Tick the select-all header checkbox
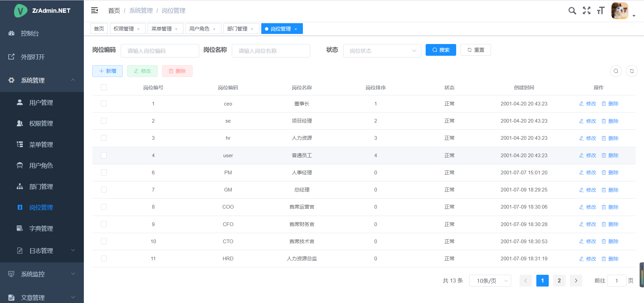Viewport: 644px width, 303px height. 104,87
